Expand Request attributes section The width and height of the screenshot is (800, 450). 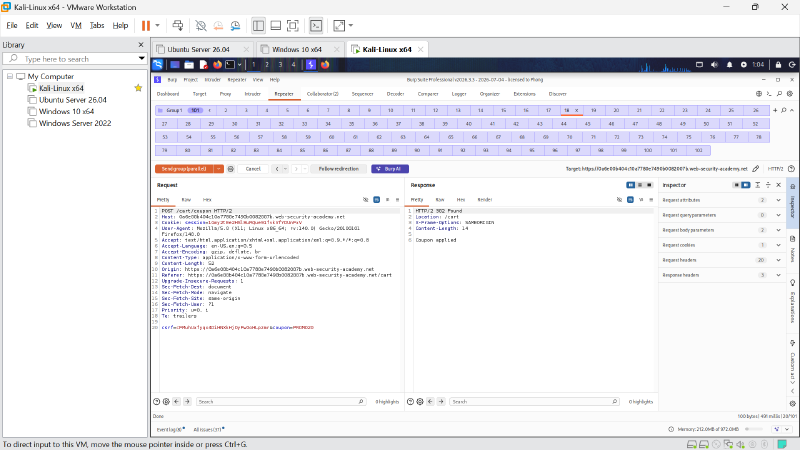click(779, 200)
